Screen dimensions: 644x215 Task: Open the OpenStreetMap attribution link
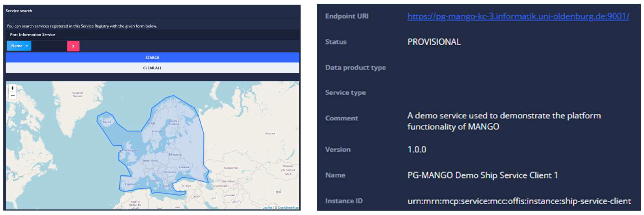tap(288, 207)
